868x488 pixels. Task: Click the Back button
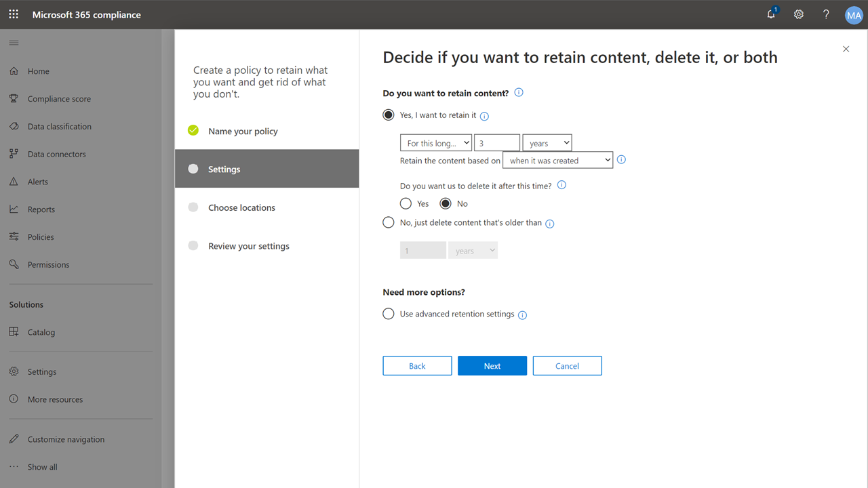[417, 366]
